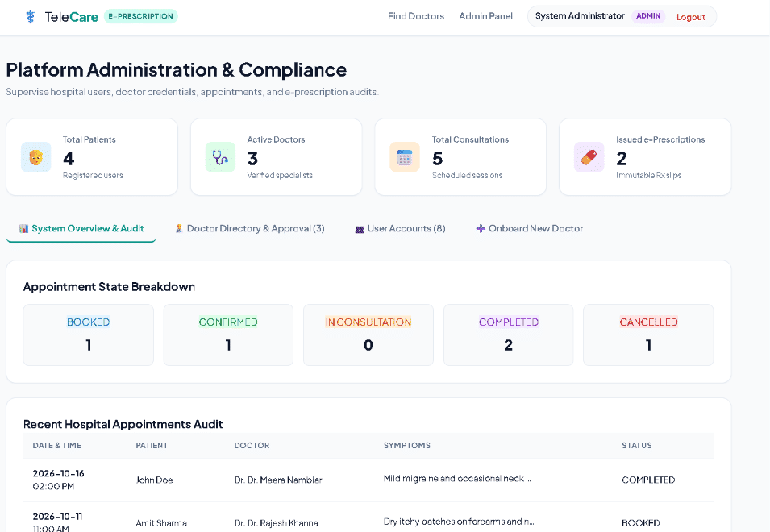Click Platform Administration & Compliance title
Image resolution: width=770 pixels, height=532 pixels.
(177, 69)
